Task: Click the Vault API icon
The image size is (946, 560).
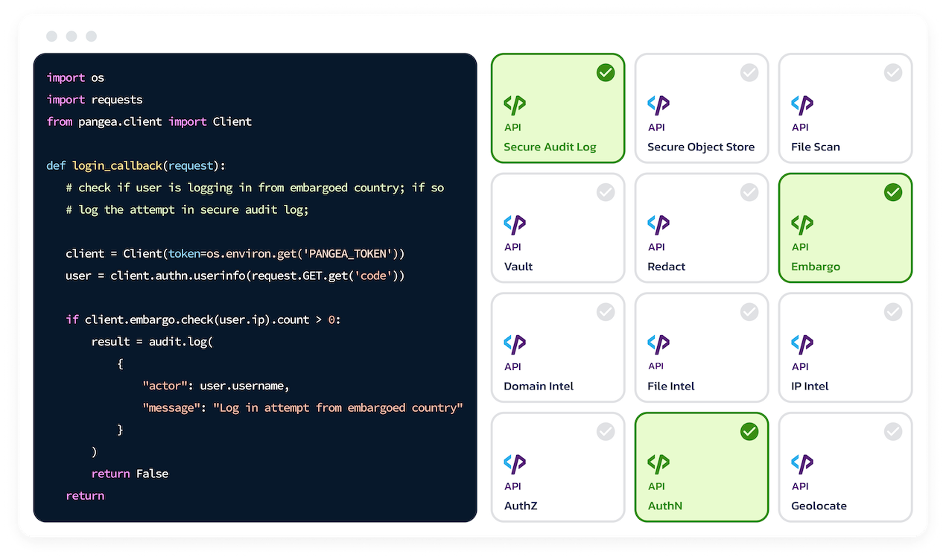Action: 515,224
